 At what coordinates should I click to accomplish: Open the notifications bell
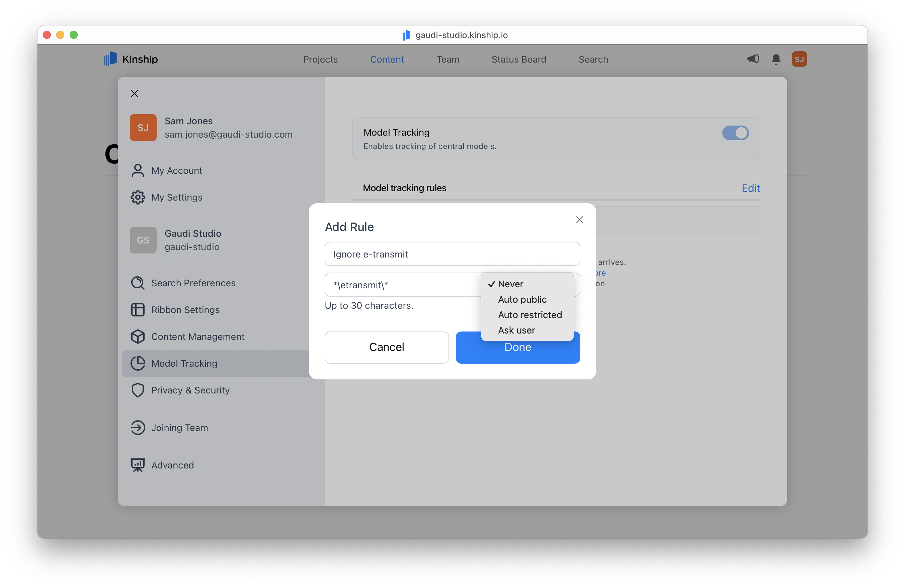coord(776,59)
